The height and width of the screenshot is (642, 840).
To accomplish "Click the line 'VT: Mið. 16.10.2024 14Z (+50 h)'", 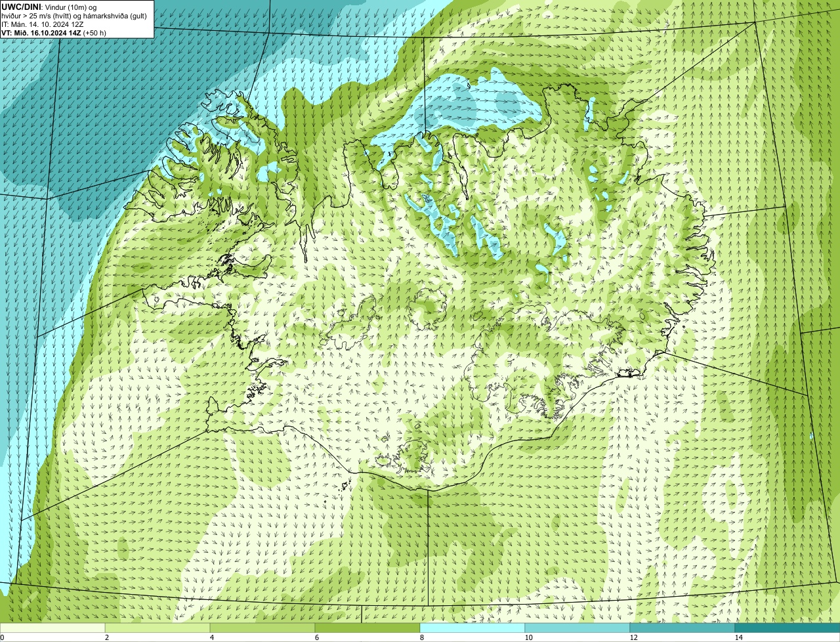I will 54,32.
